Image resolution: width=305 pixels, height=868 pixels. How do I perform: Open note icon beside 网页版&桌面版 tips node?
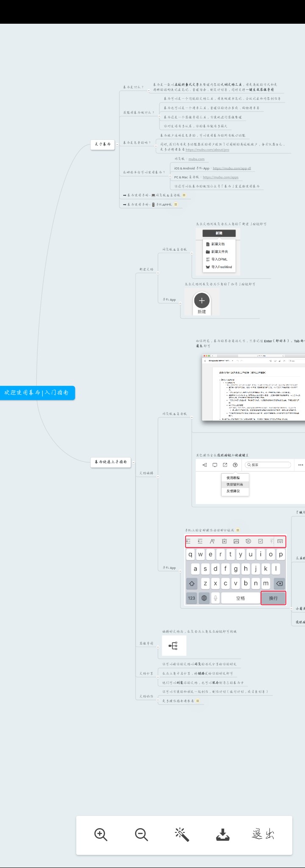tap(184, 195)
